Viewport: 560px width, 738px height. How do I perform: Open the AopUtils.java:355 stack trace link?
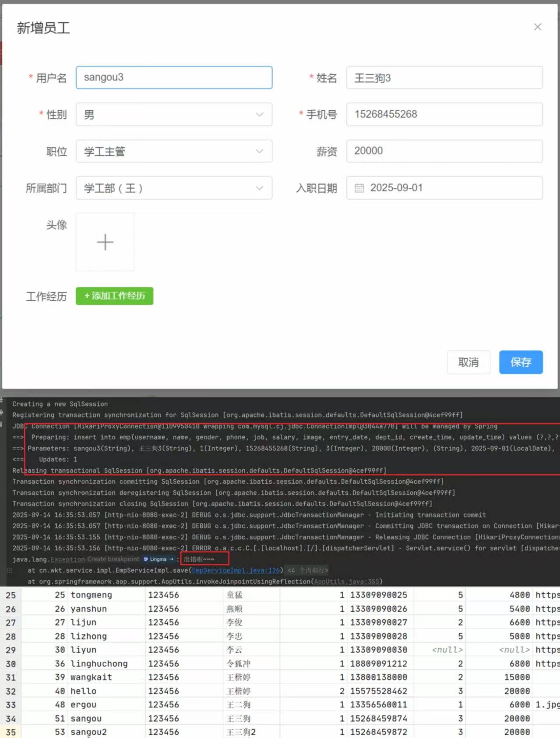[347, 582]
